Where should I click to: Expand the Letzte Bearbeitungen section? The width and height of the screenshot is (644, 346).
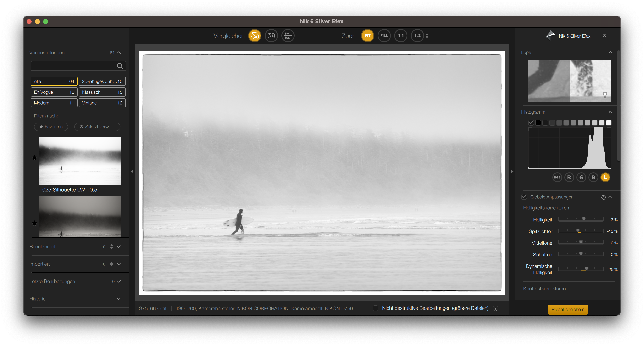tap(118, 281)
